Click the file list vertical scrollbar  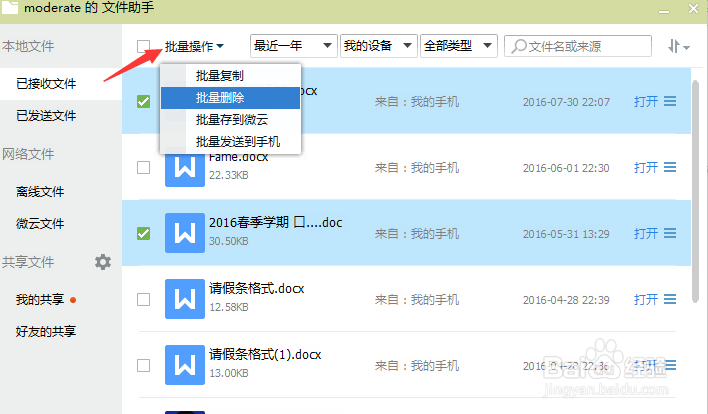tap(695, 191)
